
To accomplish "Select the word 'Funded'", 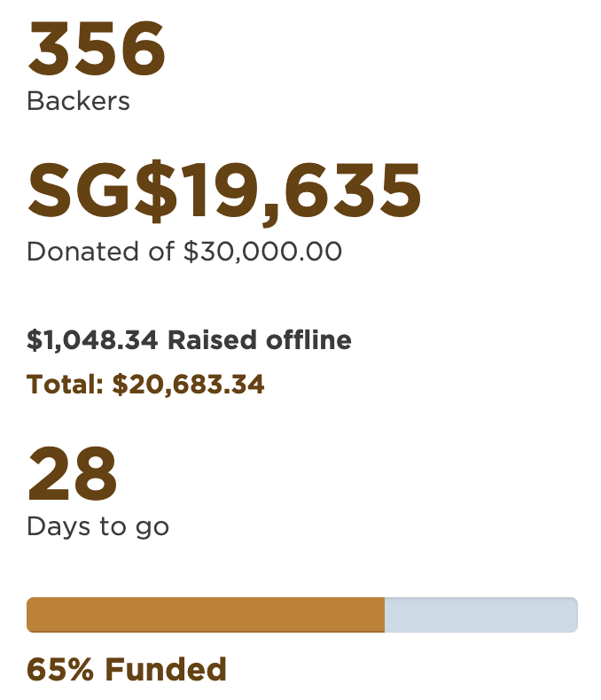I will click(x=166, y=669).
